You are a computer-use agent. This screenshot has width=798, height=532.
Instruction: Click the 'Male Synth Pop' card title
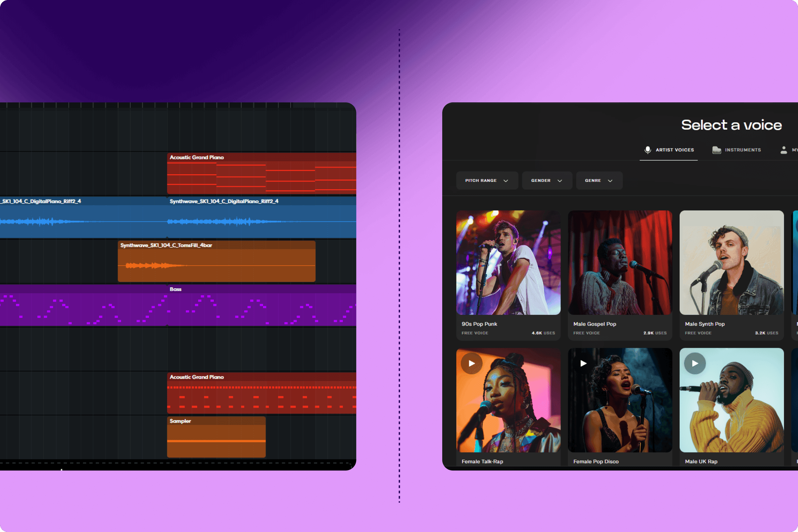click(x=705, y=324)
